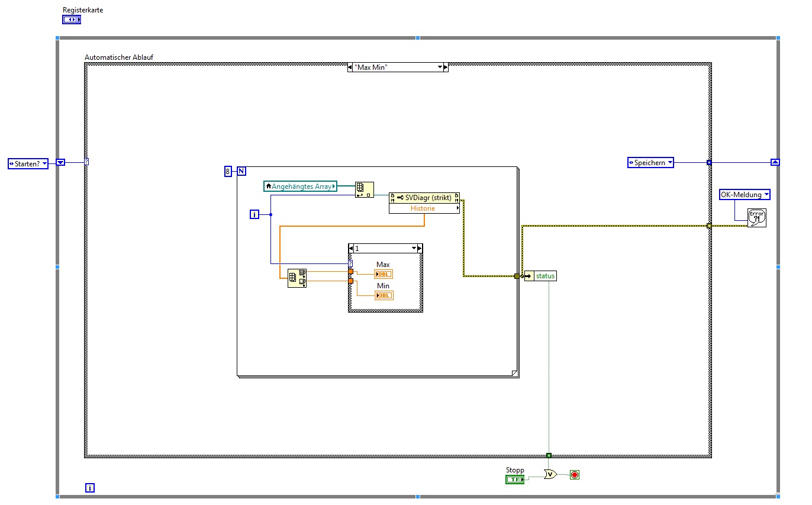Select the For Loop count constant 8
Screen dimensions: 812x505
point(228,172)
